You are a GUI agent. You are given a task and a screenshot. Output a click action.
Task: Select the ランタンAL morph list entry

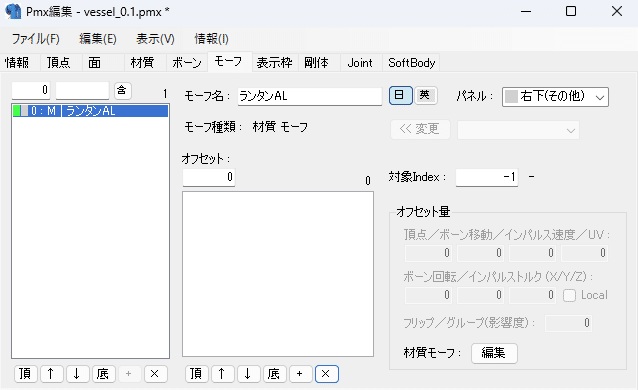click(x=90, y=111)
